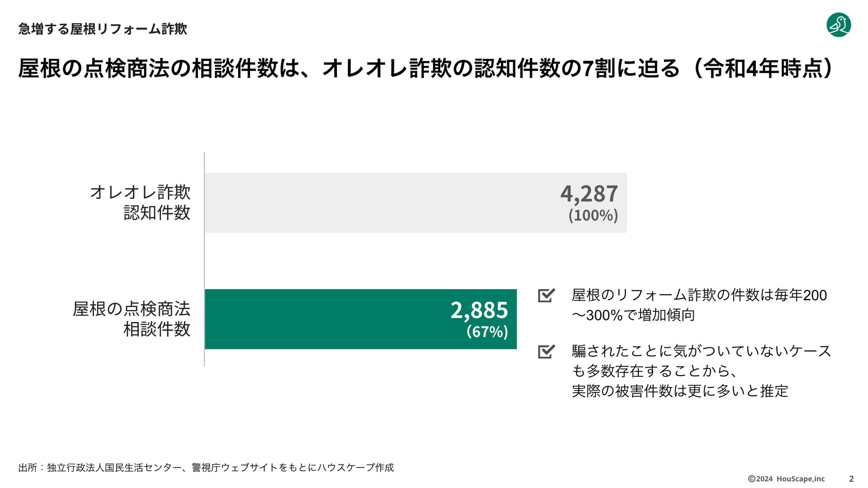Click the checkmark beside the 騙されたことに text
The width and height of the screenshot is (868, 488).
[x=546, y=351]
